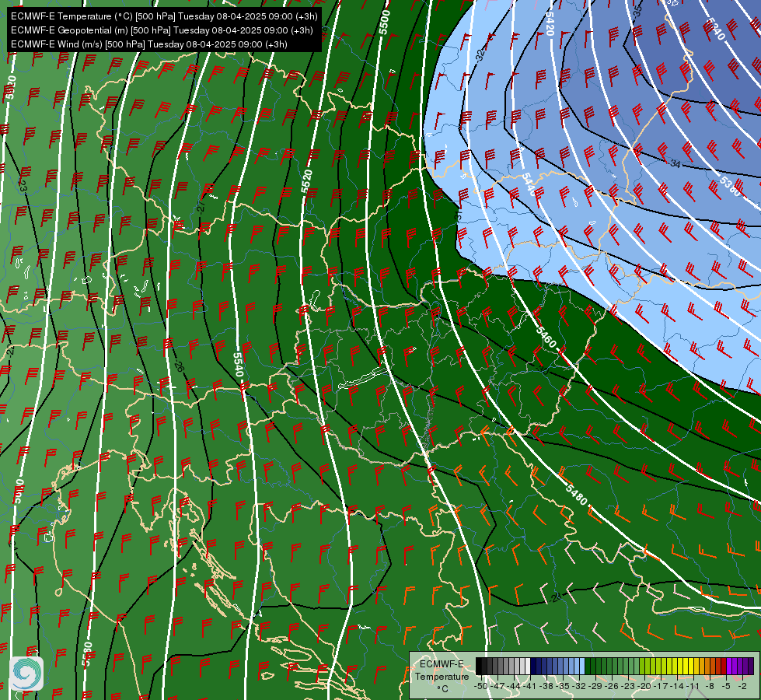Click the swirl logo icon
Image resolution: width=761 pixels, height=700 pixels.
26,674
